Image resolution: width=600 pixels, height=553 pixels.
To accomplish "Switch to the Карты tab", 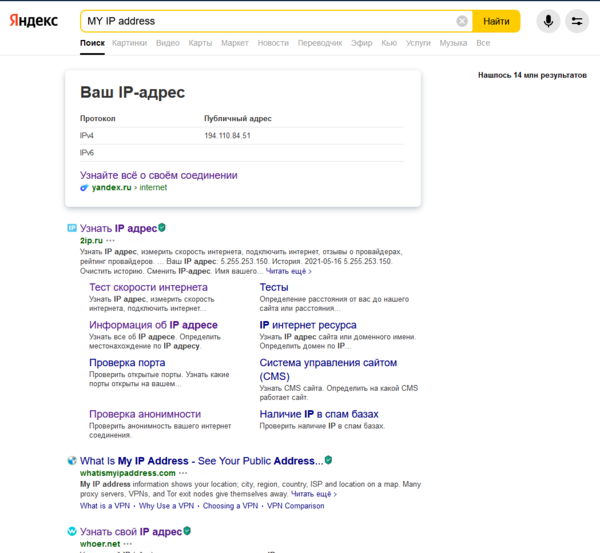I will [x=200, y=43].
